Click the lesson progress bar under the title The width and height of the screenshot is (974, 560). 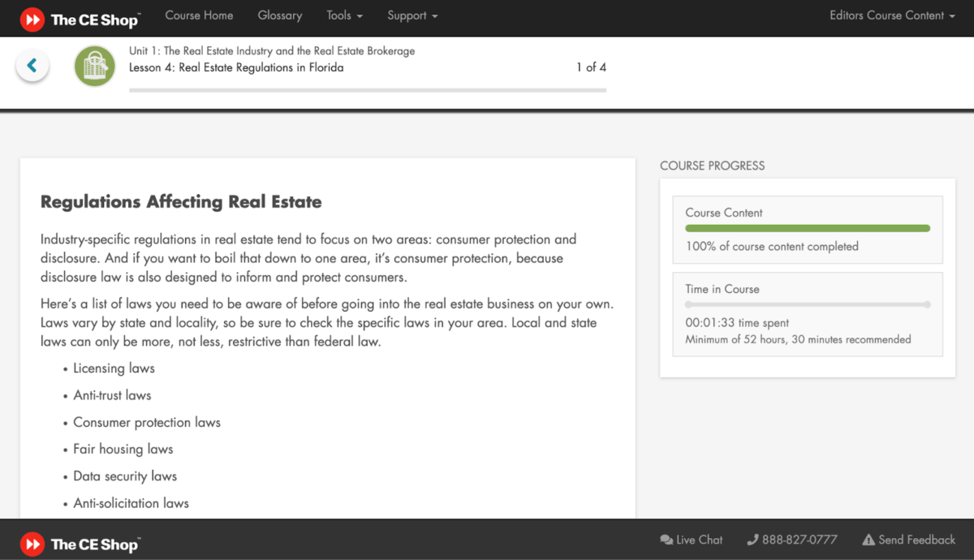[x=368, y=90]
